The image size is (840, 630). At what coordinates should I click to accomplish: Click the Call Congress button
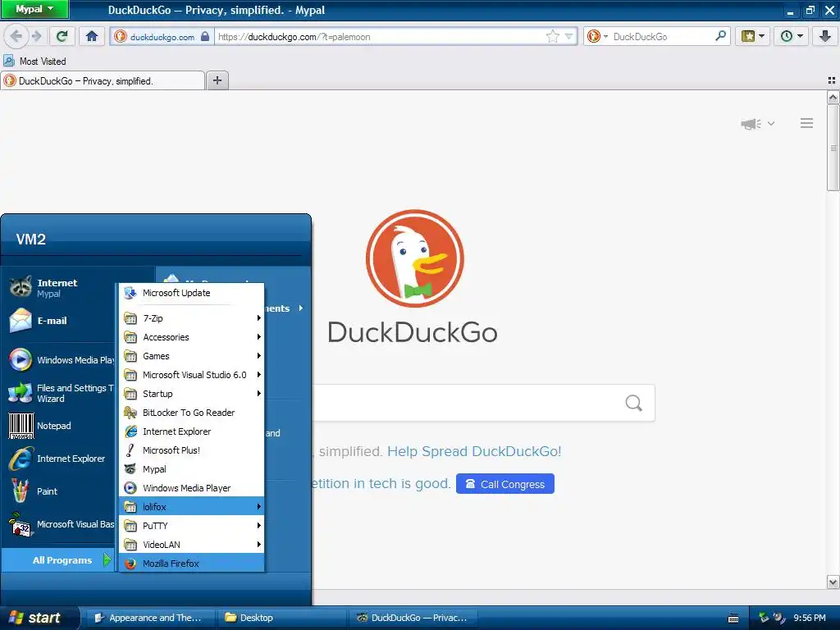pos(505,484)
